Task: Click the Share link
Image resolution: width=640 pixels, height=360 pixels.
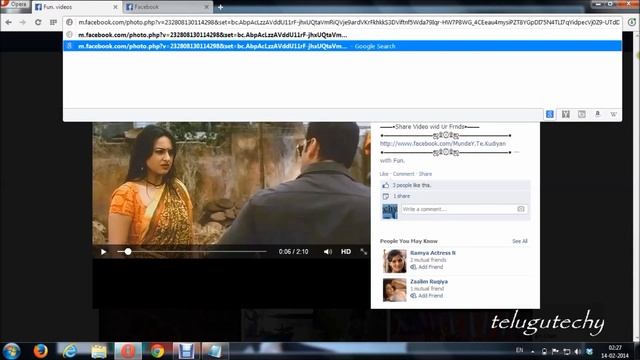Action: [x=425, y=174]
